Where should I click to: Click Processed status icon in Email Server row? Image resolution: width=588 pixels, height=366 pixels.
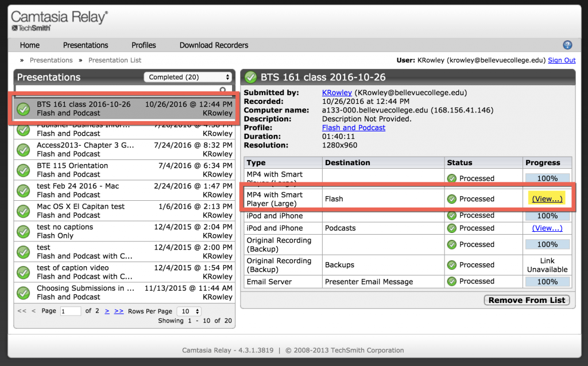tap(452, 281)
